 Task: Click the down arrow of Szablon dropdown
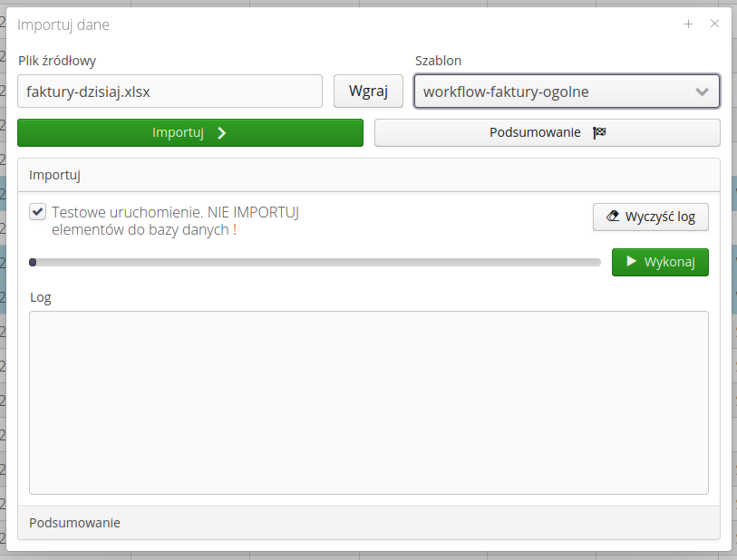click(702, 92)
